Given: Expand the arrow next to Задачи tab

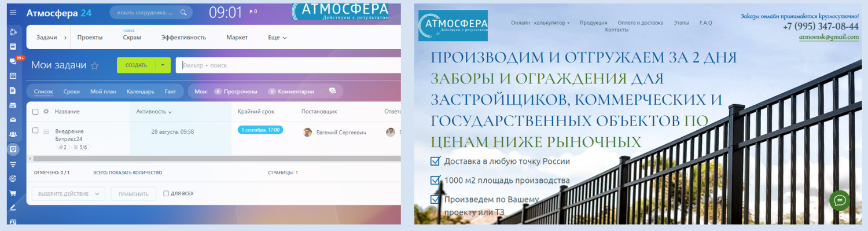Looking at the screenshot, I should [65, 38].
